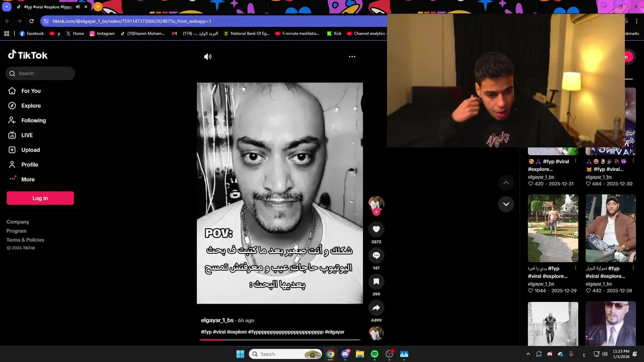Reload the page in Chrome
Image resolution: width=644 pixels, height=362 pixels.
coord(31,21)
